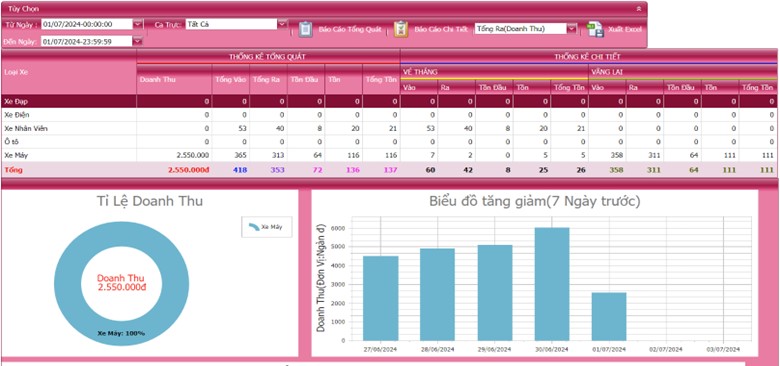Click the Báo Cáo Chi Tiết report icon
This screenshot has width=780, height=366.
coord(401,29)
